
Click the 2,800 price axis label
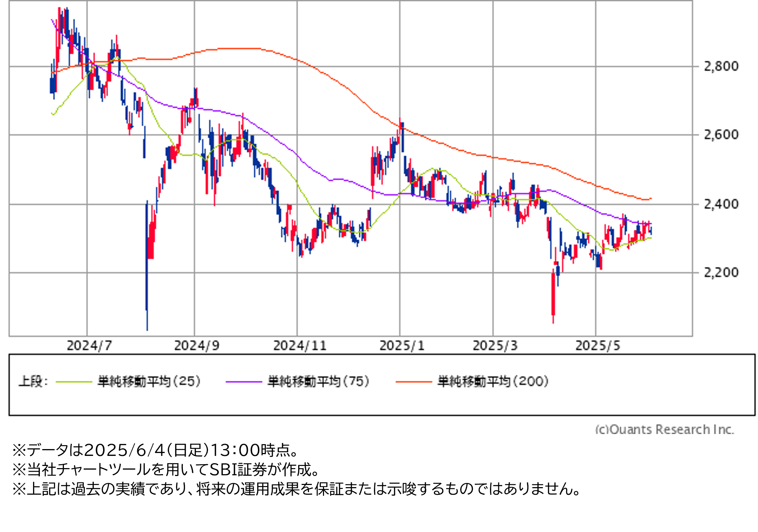click(721, 66)
